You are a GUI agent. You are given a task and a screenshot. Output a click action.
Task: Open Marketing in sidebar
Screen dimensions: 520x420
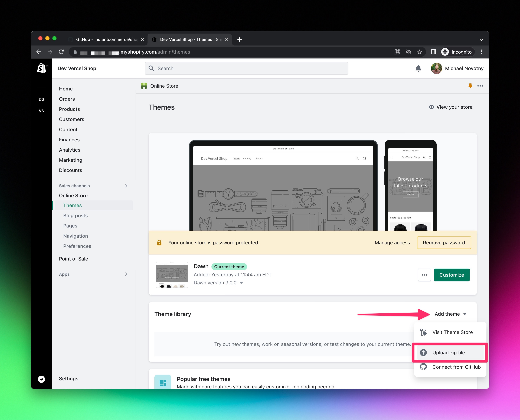click(71, 160)
